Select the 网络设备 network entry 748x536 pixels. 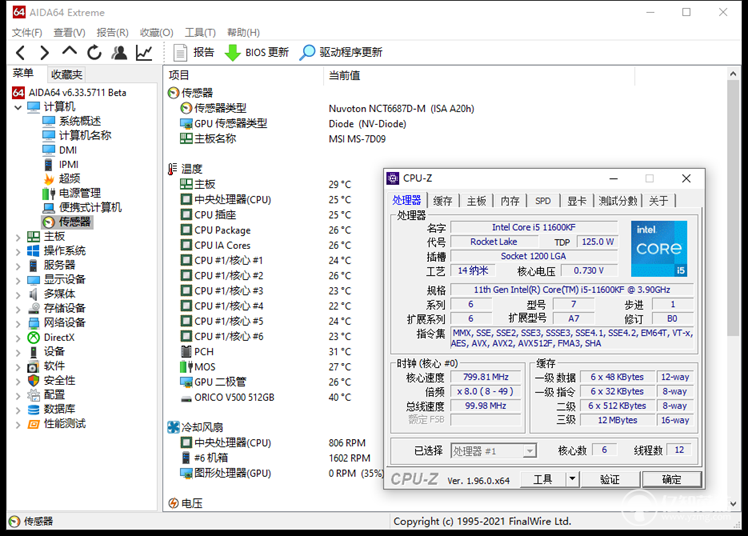click(x=64, y=323)
